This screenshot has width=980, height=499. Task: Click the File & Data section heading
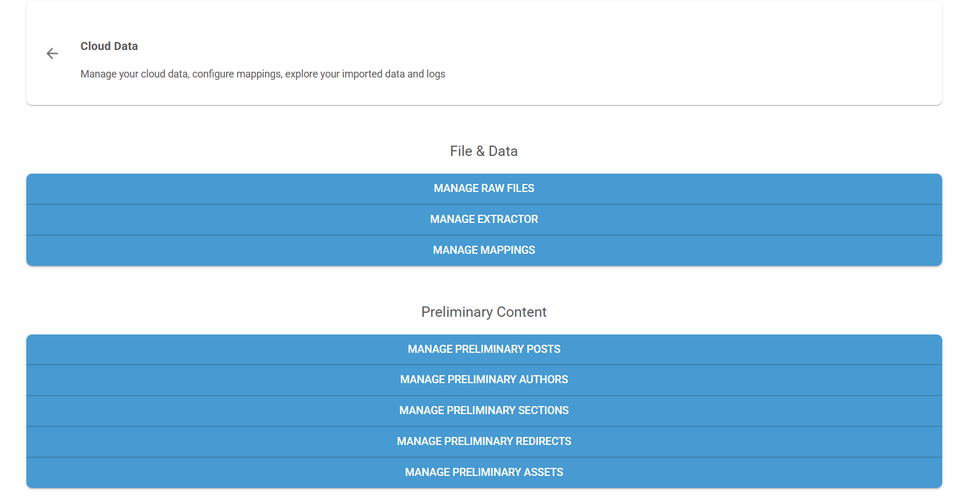click(484, 151)
